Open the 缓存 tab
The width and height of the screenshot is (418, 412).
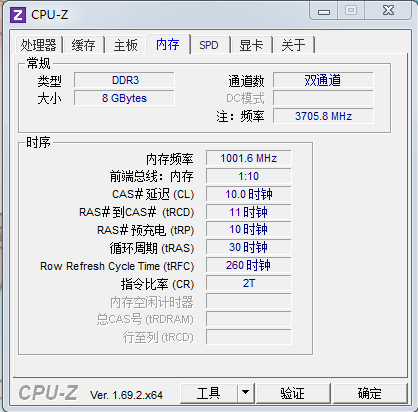pyautogui.click(x=83, y=45)
